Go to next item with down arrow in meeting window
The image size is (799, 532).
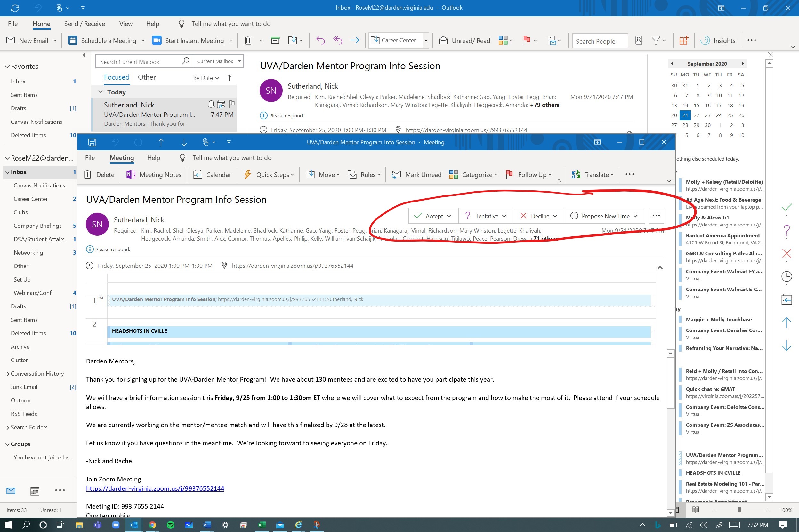click(x=184, y=142)
